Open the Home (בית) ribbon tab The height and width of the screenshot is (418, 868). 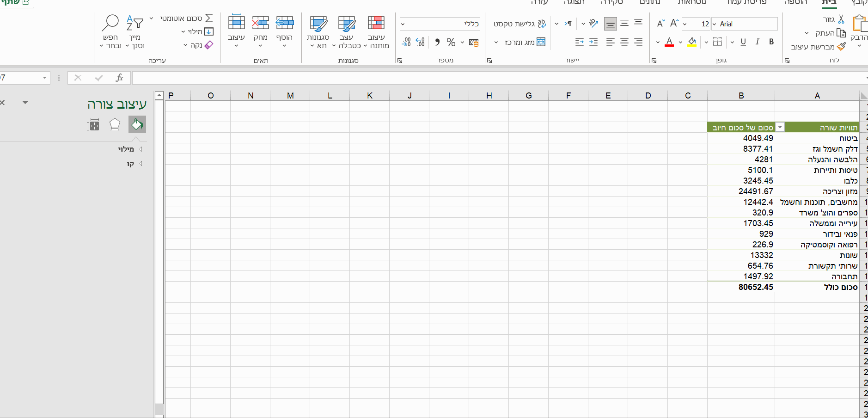point(829,3)
